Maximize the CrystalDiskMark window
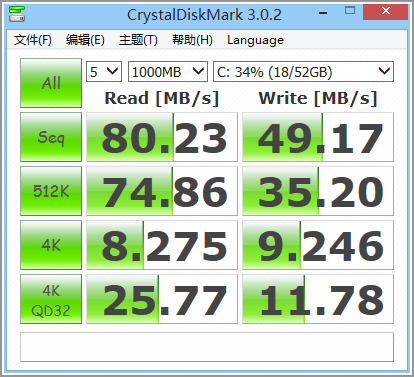Screen dimensions: 414x377 [350, 11]
